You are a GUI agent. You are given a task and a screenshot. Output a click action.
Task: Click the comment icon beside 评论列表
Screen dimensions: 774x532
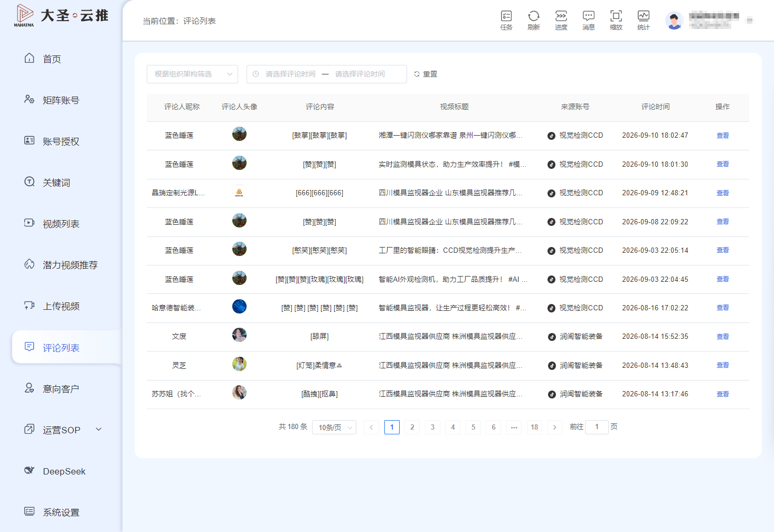(30, 347)
